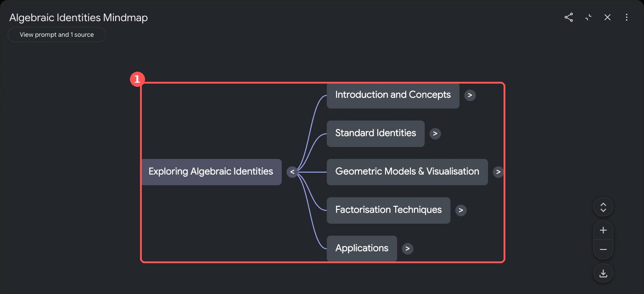
Task: Close the Algebraic Identities Mindmap panel
Action: point(607,17)
